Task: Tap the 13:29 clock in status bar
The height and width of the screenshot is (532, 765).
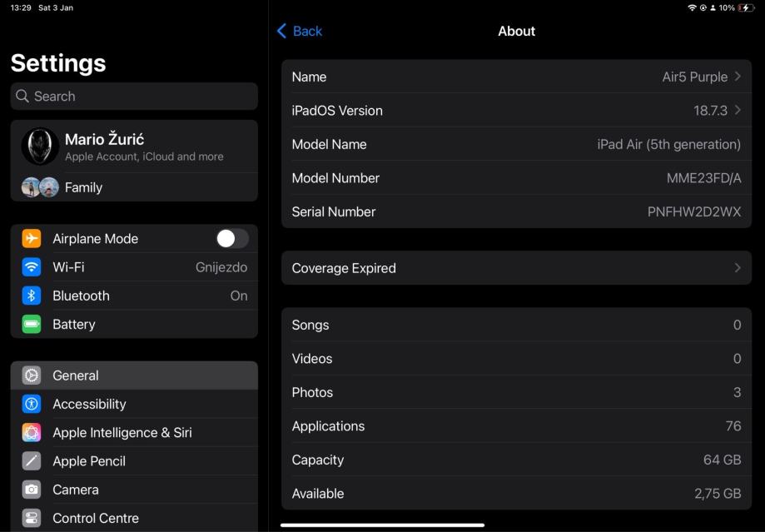Action: pyautogui.click(x=21, y=7)
